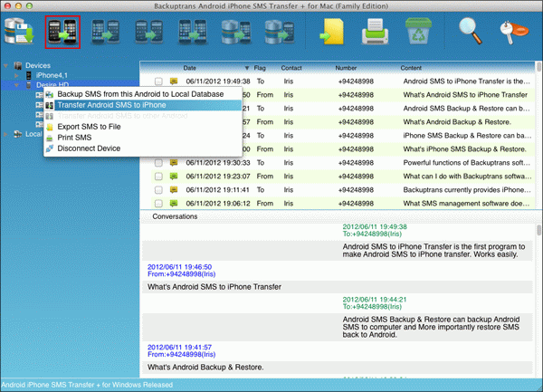This screenshot has width=543, height=392.
Task: Click the Local database icon in the sidebar
Action: [x=18, y=134]
